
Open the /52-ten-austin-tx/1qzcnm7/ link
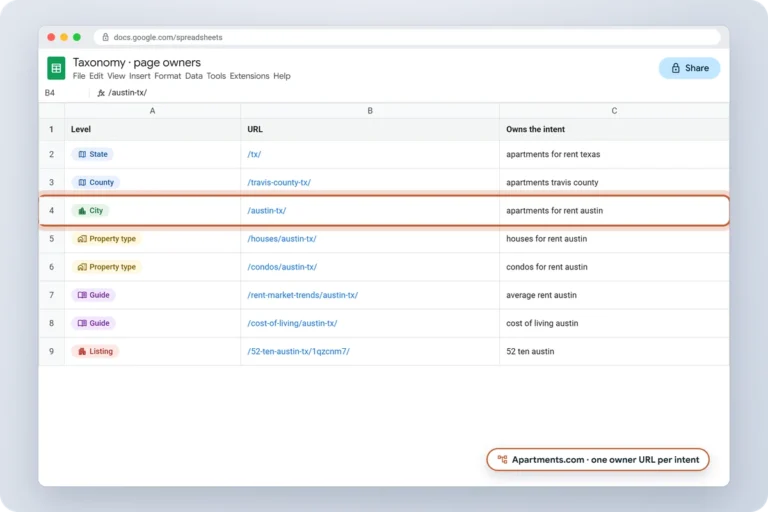(x=298, y=351)
